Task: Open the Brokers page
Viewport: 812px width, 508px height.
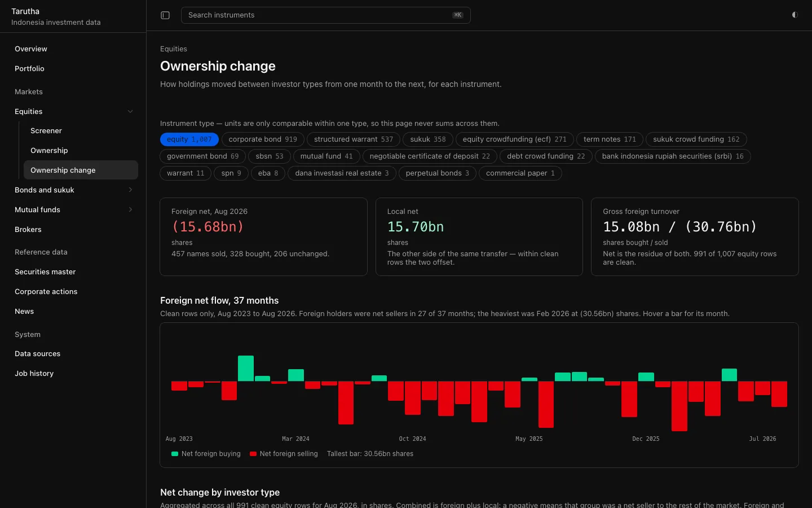Action: click(73, 230)
